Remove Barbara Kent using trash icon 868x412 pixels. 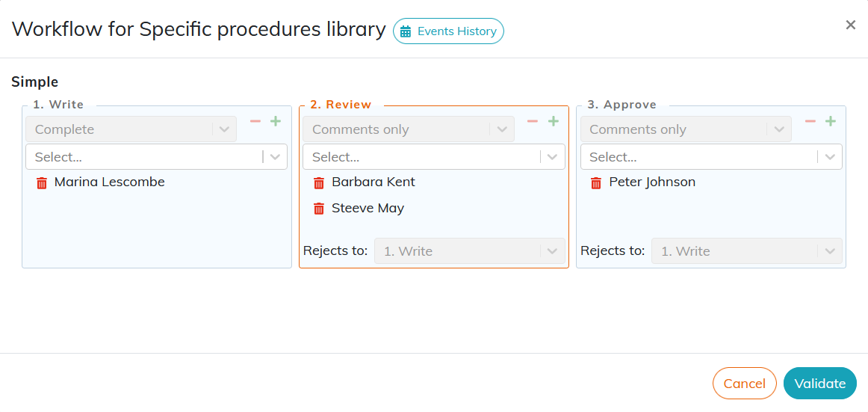click(319, 182)
